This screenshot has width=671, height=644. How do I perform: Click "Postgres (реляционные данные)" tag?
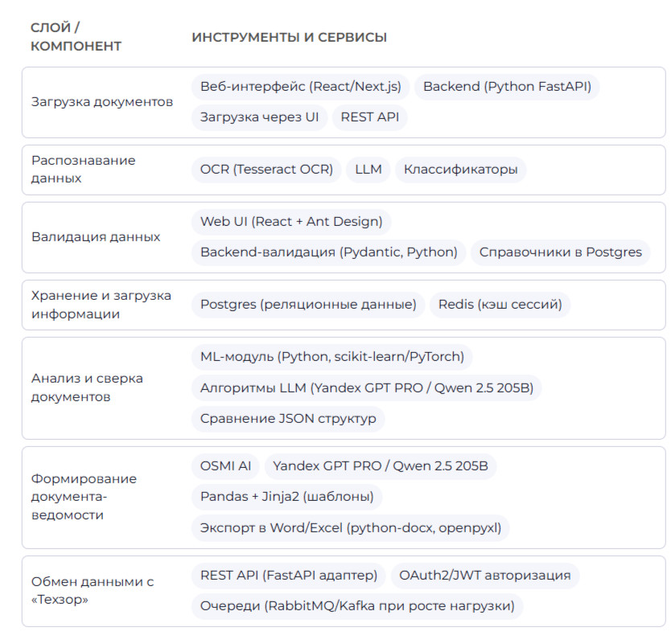tap(308, 305)
